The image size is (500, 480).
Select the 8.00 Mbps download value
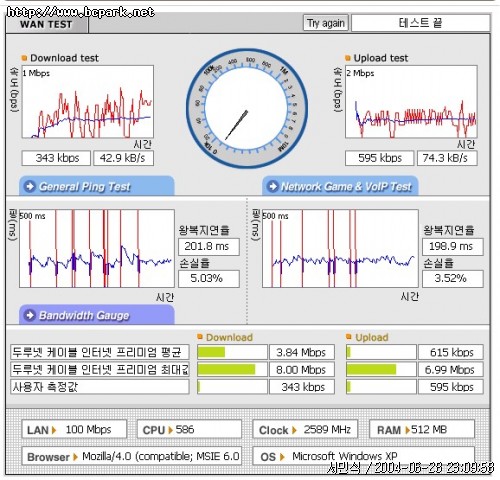[x=302, y=369]
